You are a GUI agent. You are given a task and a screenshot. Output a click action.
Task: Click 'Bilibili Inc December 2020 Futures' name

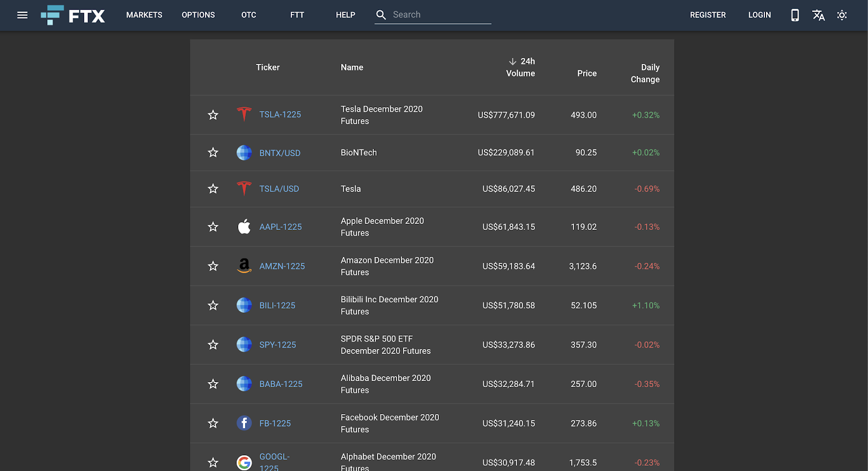point(390,305)
